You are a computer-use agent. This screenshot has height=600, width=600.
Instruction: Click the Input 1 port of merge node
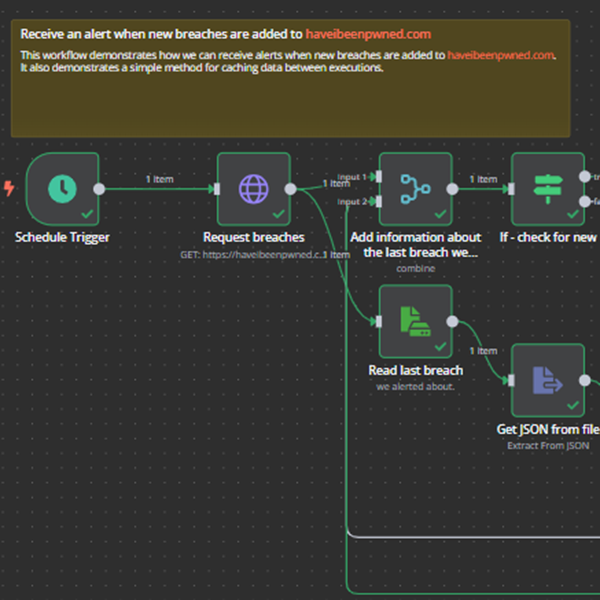point(379,176)
